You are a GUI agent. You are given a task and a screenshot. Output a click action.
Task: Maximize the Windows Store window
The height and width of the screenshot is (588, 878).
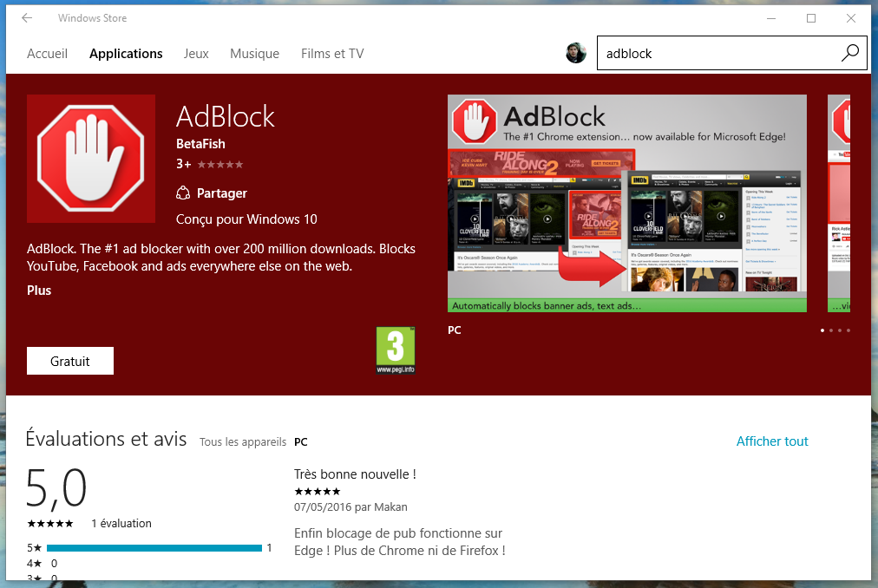click(811, 18)
